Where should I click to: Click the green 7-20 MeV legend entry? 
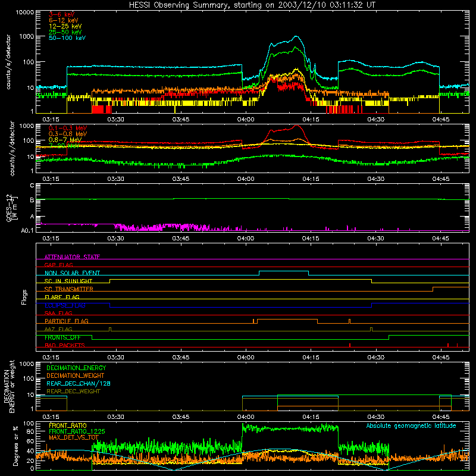(x=64, y=146)
